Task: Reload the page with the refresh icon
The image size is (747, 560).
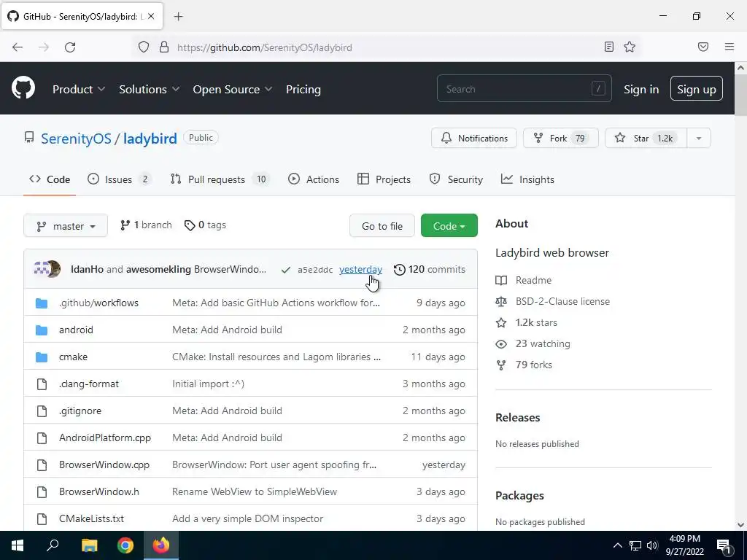Action: [x=70, y=47]
